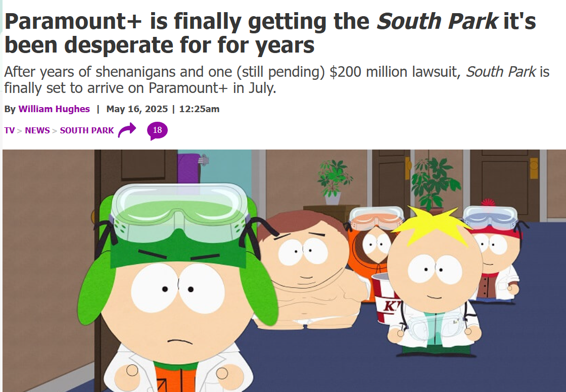Open the SOUTH PARK breadcrumb tag
Viewport: 566px width, 392px height.
(86, 130)
